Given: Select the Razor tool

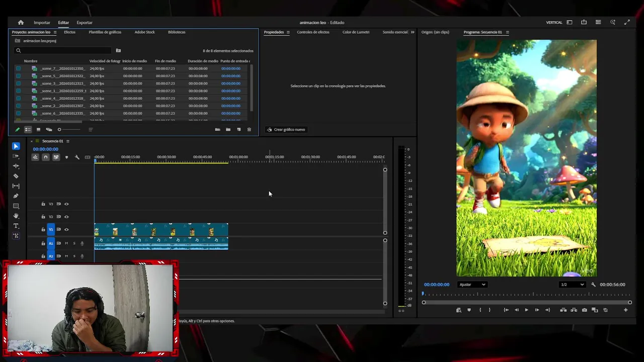Looking at the screenshot, I should tap(16, 176).
